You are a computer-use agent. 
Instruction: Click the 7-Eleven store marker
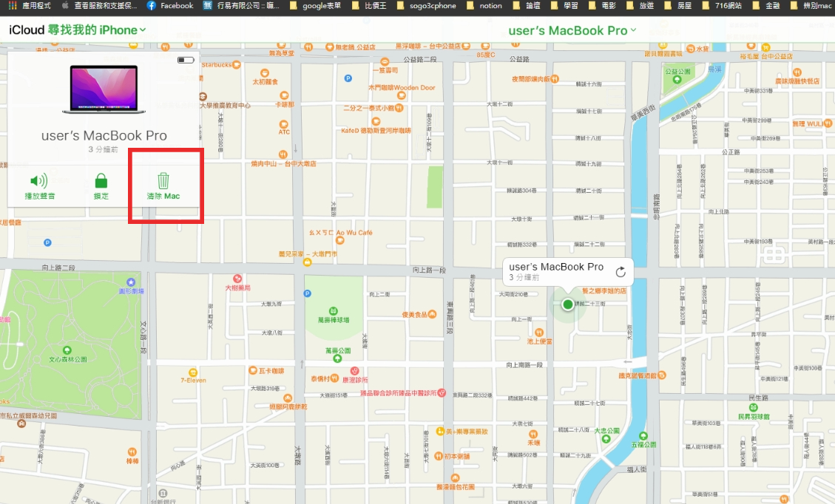[x=193, y=372]
